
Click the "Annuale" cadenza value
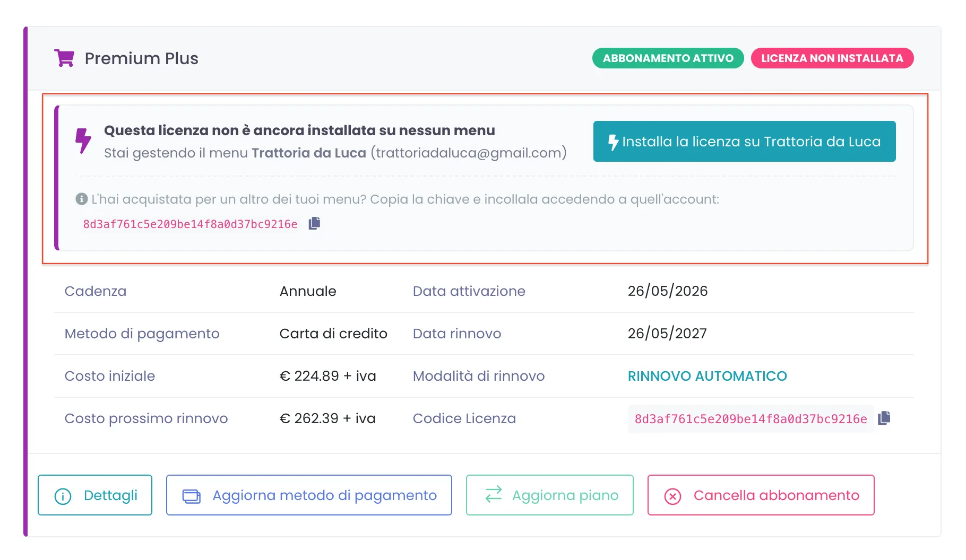click(308, 291)
